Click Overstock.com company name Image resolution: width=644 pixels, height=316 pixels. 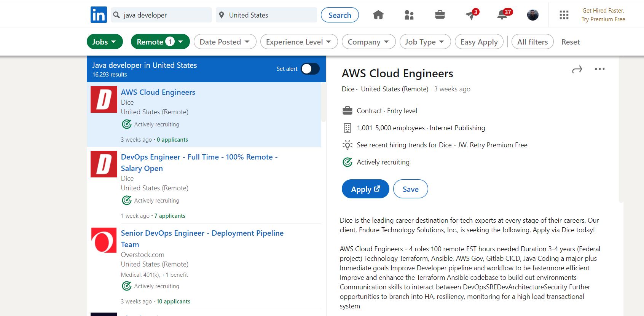point(143,255)
